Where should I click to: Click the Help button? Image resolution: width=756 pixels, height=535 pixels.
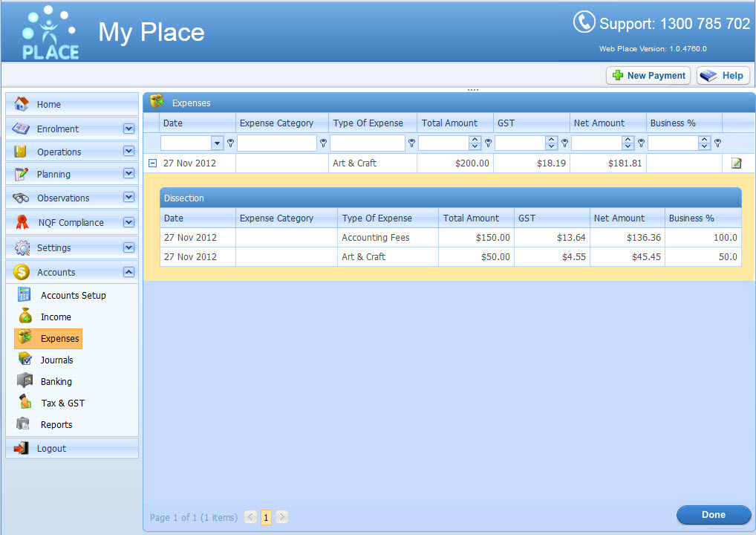723,76
